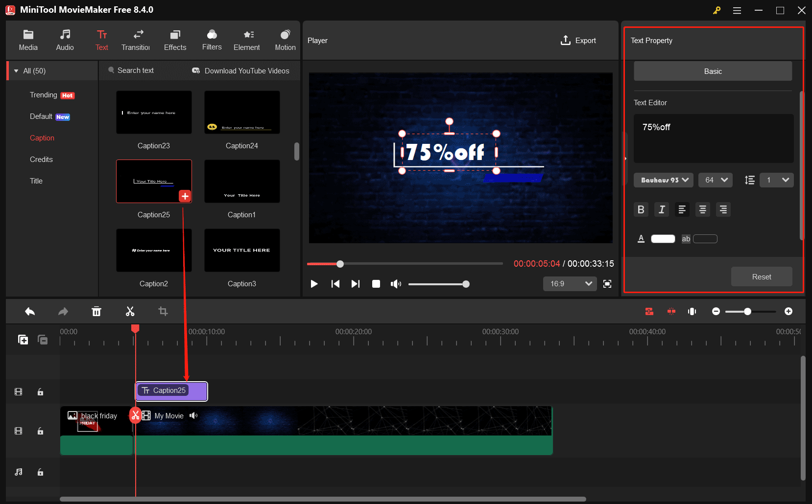Open the Motion panel
The height and width of the screenshot is (504, 812).
pyautogui.click(x=285, y=39)
